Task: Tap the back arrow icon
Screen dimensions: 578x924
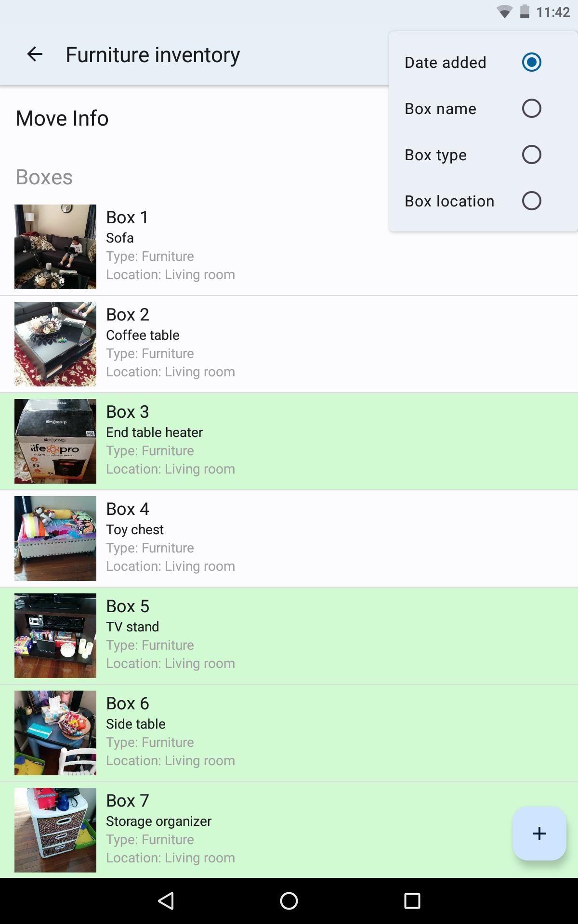Action: [x=35, y=54]
